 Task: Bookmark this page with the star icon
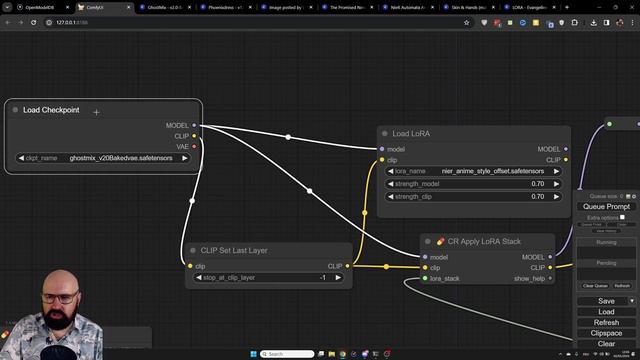(x=467, y=22)
